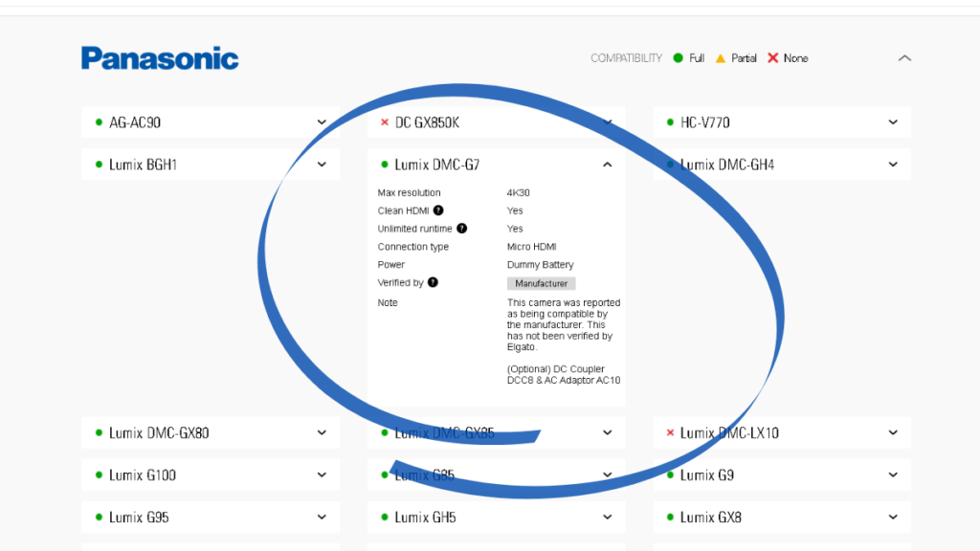The width and height of the screenshot is (980, 551).
Task: Expand the Lumix G9 row
Action: 782,474
